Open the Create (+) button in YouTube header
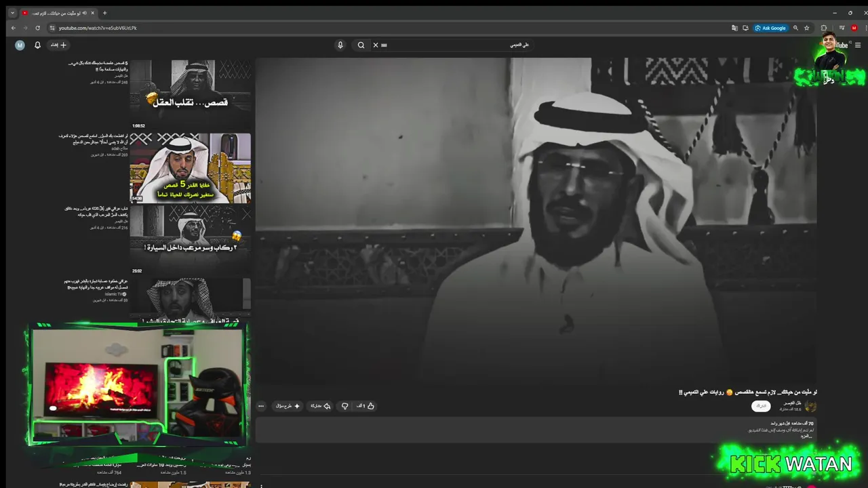 pos(59,45)
